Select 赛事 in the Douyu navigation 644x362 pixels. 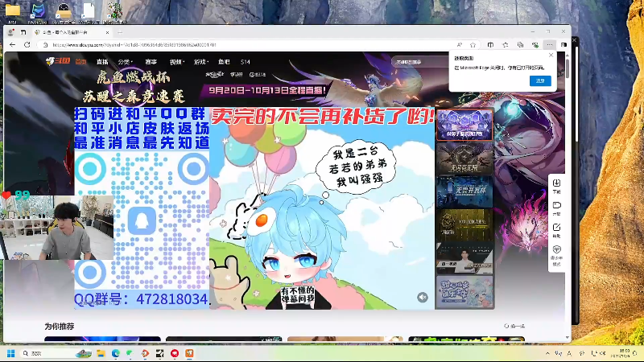pos(151,62)
